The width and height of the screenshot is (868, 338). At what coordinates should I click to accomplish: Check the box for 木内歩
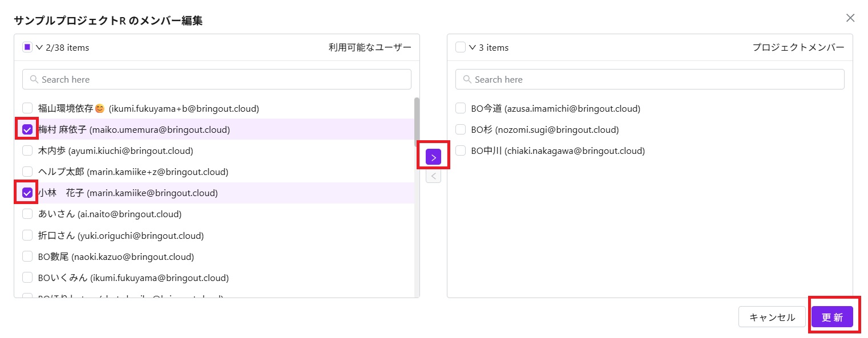(x=27, y=150)
